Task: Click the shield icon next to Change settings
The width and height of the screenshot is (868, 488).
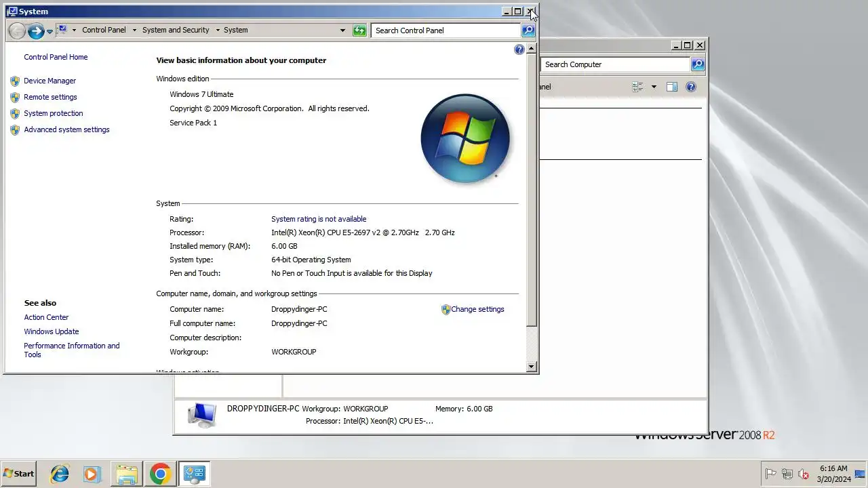Action: pos(446,309)
